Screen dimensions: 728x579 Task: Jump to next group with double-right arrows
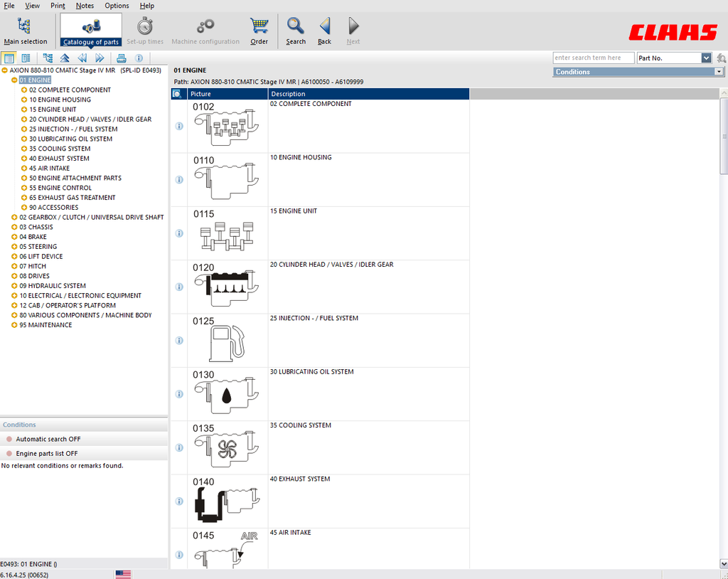[100, 58]
